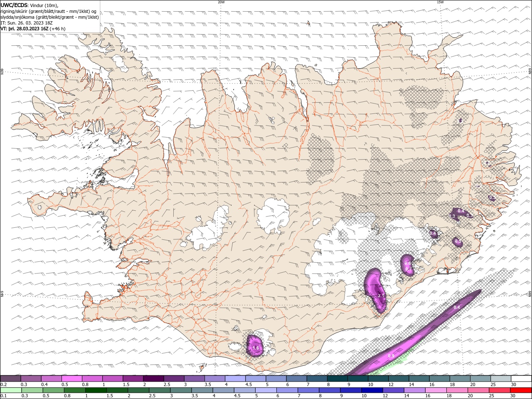Image resolution: width=532 pixels, height=399 pixels.
Task: Pick bottom-row legend swatch starting at 0.1
Action: [11, 390]
